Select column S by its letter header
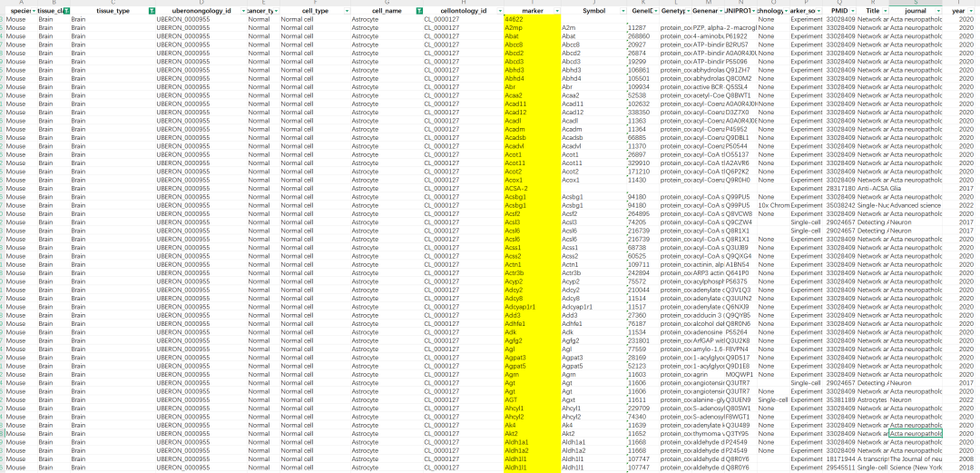This screenshot has width=980, height=473. pos(915,4)
